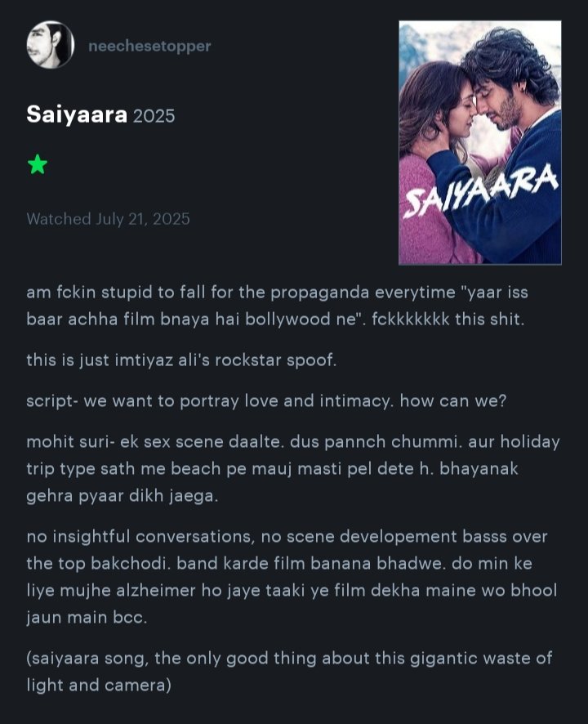Screen dimensions: 588x724
Task: Click the script- love and intimacy line
Action: [x=266, y=400]
